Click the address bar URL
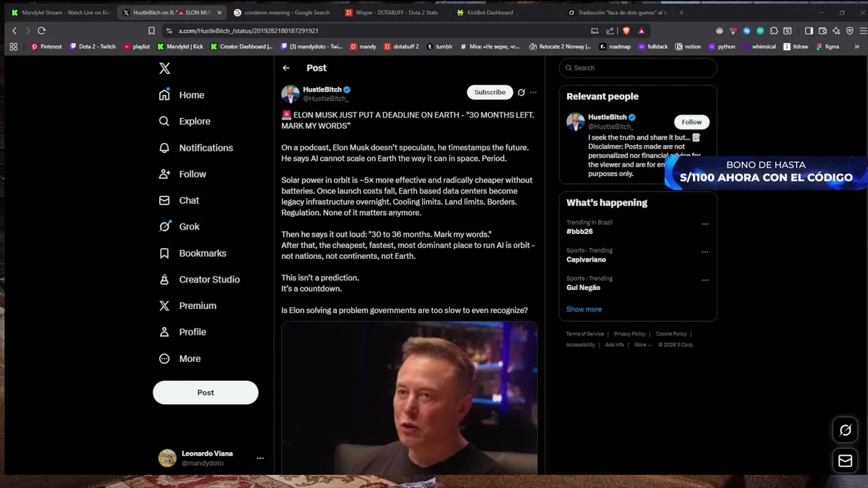 point(248,30)
